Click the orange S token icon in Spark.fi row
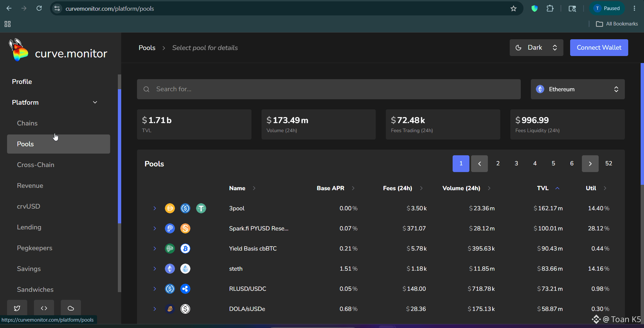Image resolution: width=644 pixels, height=328 pixels. click(185, 228)
